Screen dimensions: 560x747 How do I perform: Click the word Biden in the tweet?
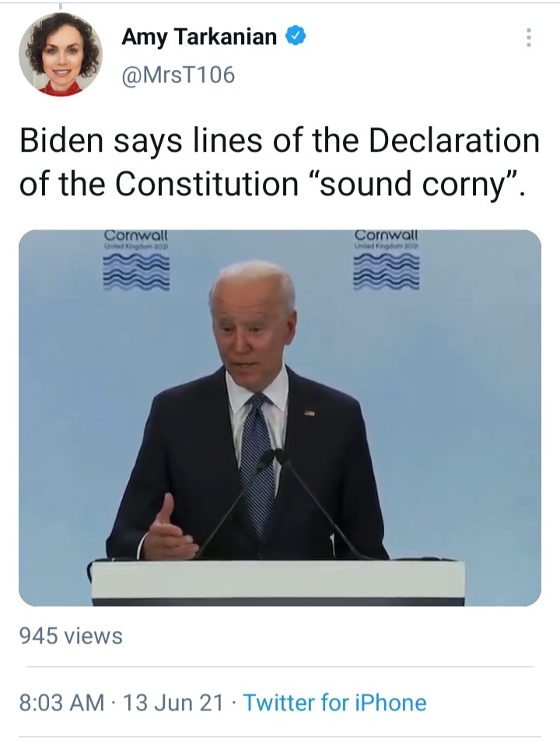click(x=61, y=141)
